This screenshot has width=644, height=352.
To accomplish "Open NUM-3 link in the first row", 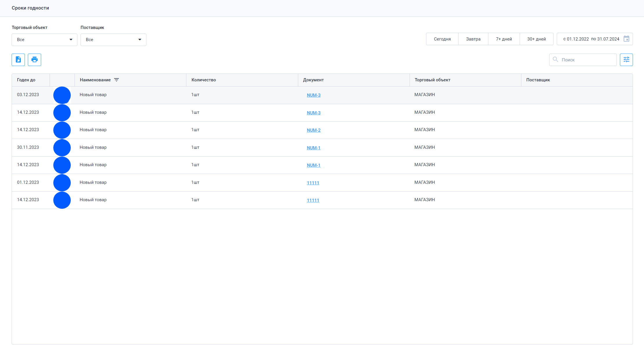I will coord(314,95).
